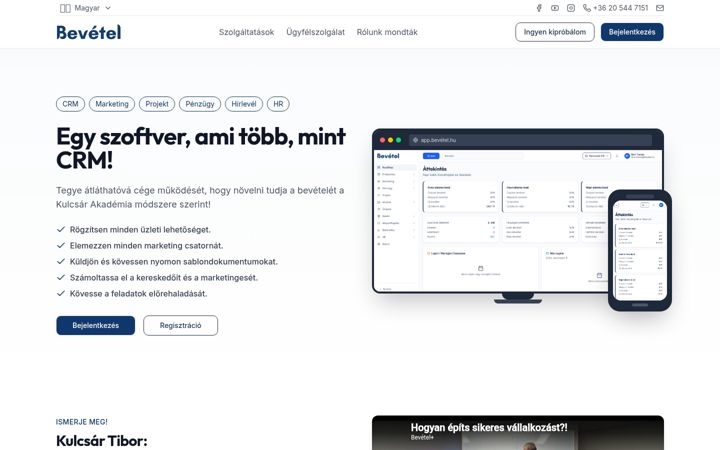The width and height of the screenshot is (720, 450).
Task: Open the Instagram icon in the top bar
Action: (x=571, y=8)
